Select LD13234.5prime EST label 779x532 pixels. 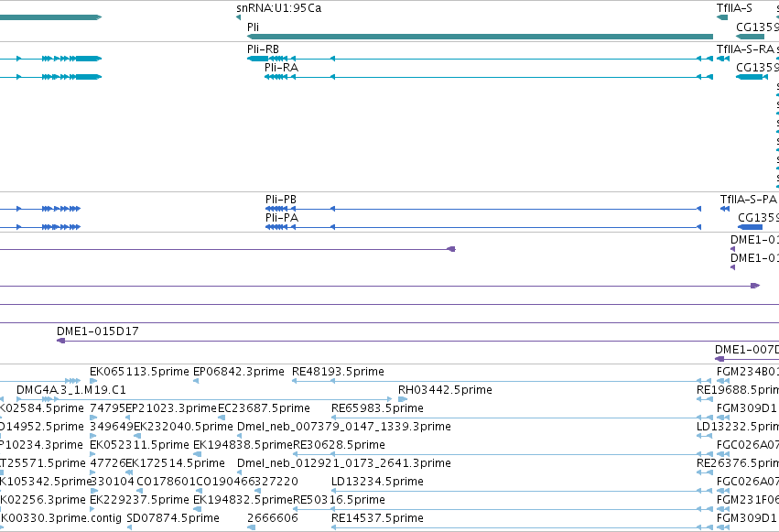(377, 482)
